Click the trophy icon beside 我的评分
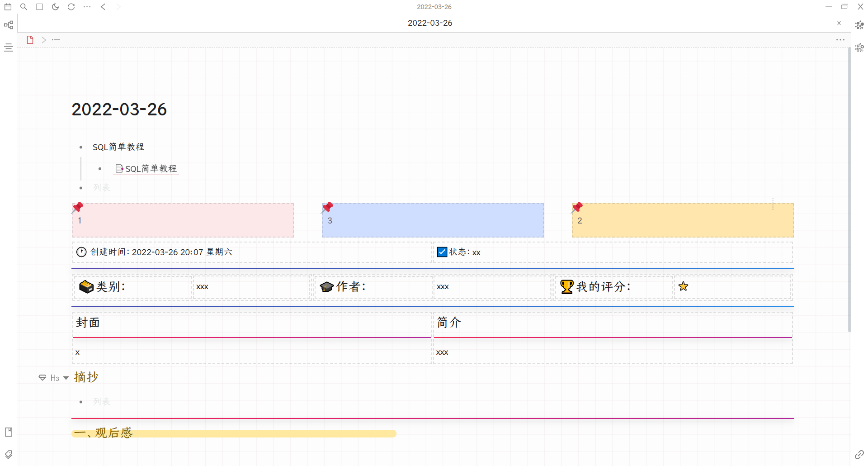Image resolution: width=868 pixels, height=466 pixels. tap(567, 287)
